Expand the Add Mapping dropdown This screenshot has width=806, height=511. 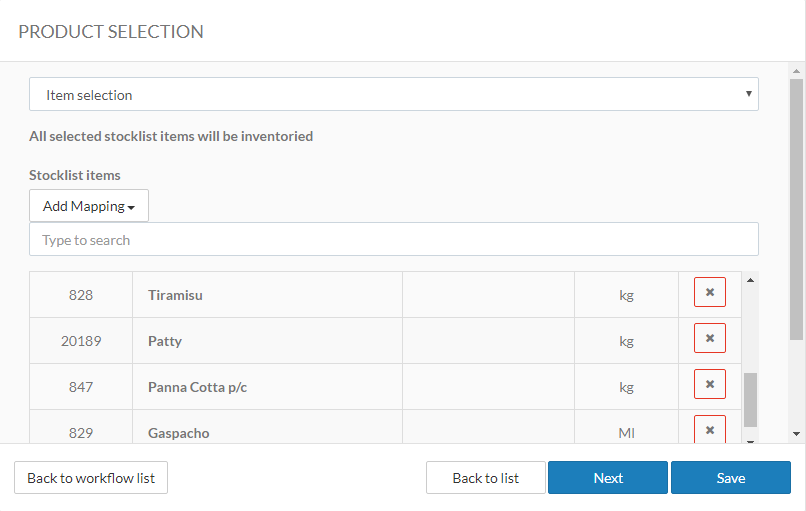89,206
